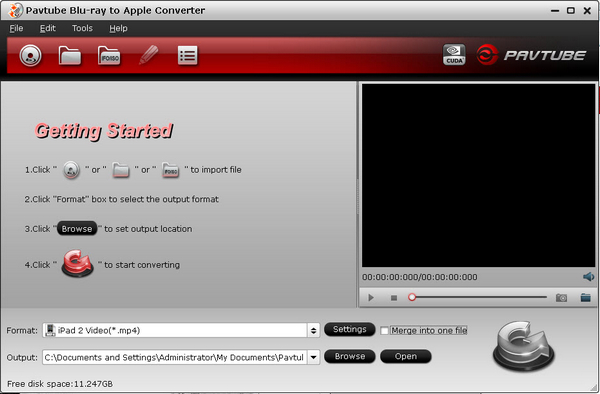Open the snapshot folder icon under the preview
The width and height of the screenshot is (600, 394).
(585, 297)
